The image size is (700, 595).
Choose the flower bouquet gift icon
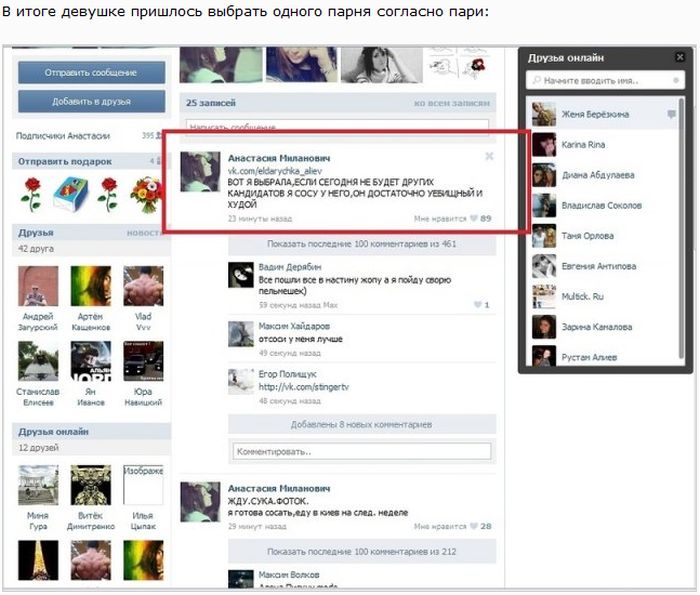[145, 192]
